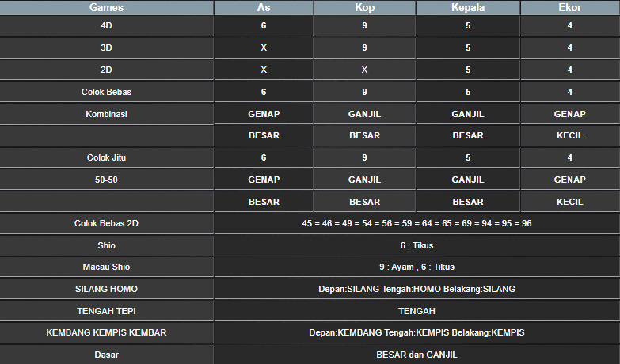Click Colok Jitu row Kepala value 5
This screenshot has width=620, height=364.
468,157
